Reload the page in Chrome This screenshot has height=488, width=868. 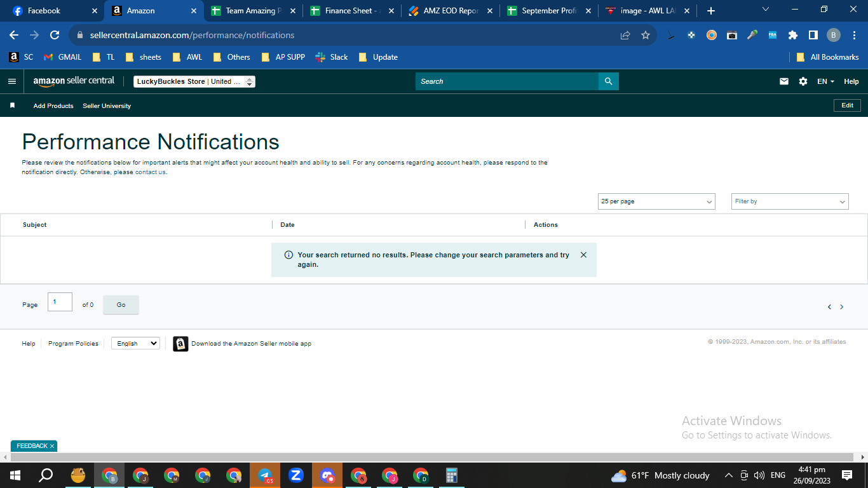[x=55, y=35]
